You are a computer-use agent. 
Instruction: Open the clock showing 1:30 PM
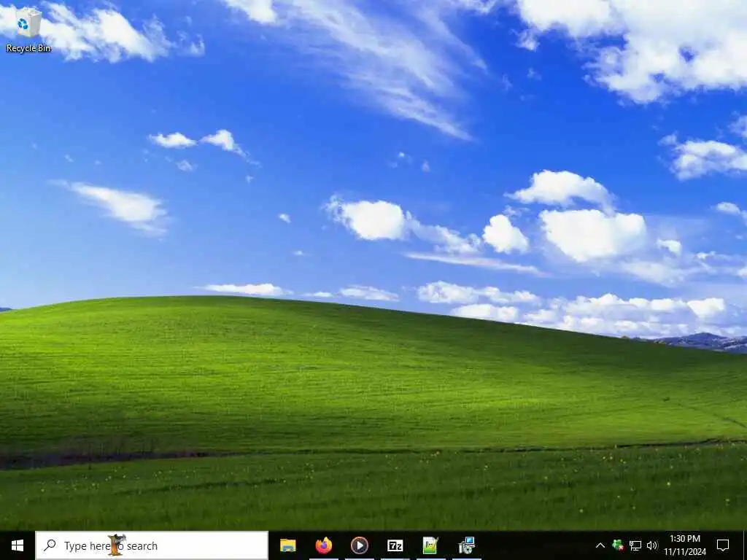(x=685, y=545)
